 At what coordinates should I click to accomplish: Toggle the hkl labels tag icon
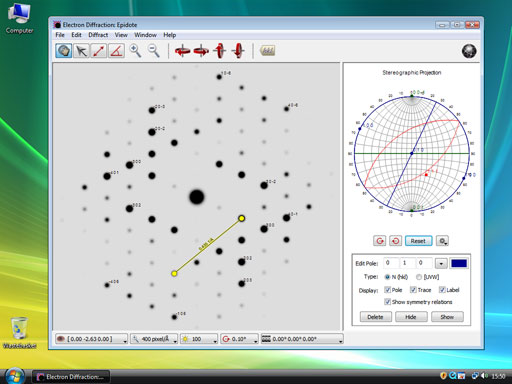coord(267,51)
